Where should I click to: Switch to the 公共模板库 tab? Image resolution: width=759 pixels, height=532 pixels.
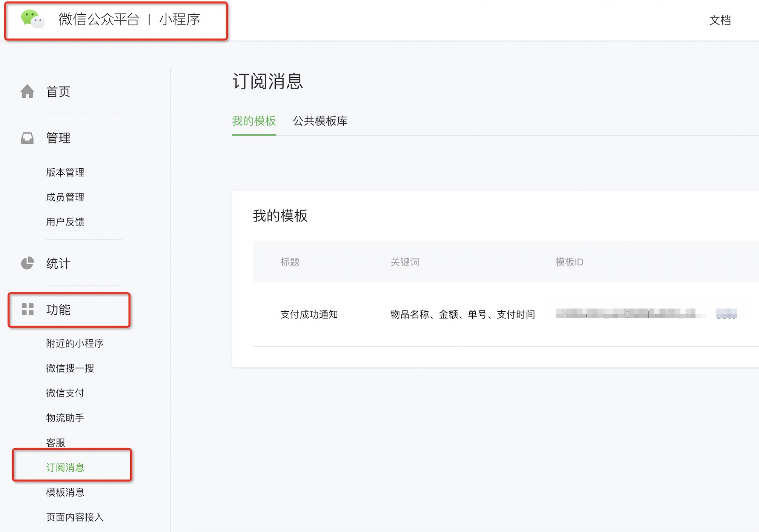click(320, 121)
